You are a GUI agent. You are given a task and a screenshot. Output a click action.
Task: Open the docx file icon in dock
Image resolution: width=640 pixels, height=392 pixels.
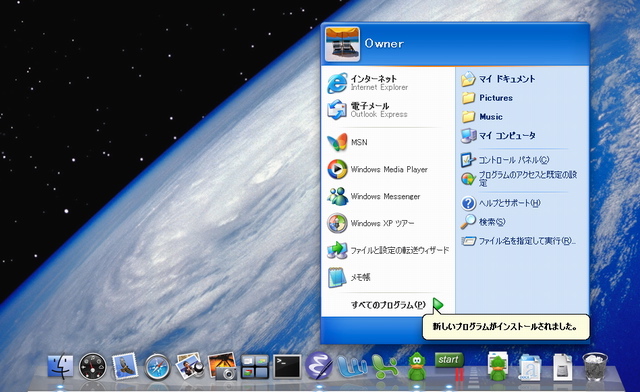[x=530, y=367]
